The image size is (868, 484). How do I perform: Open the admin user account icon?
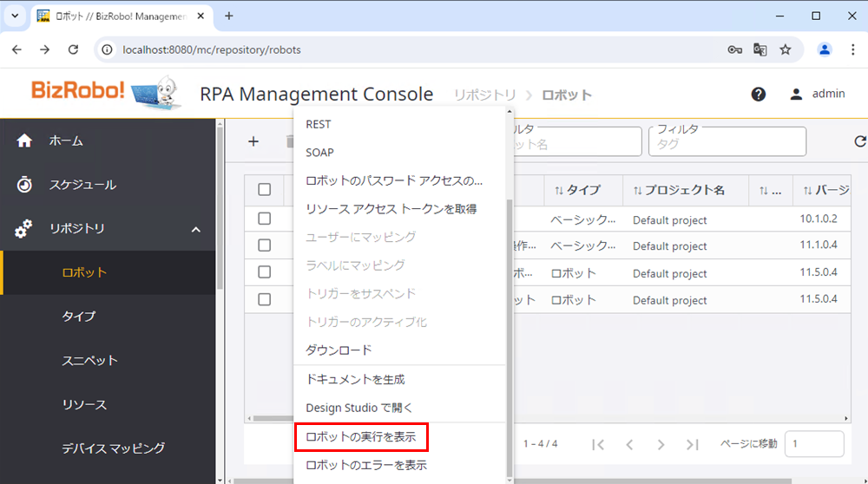[x=796, y=94]
